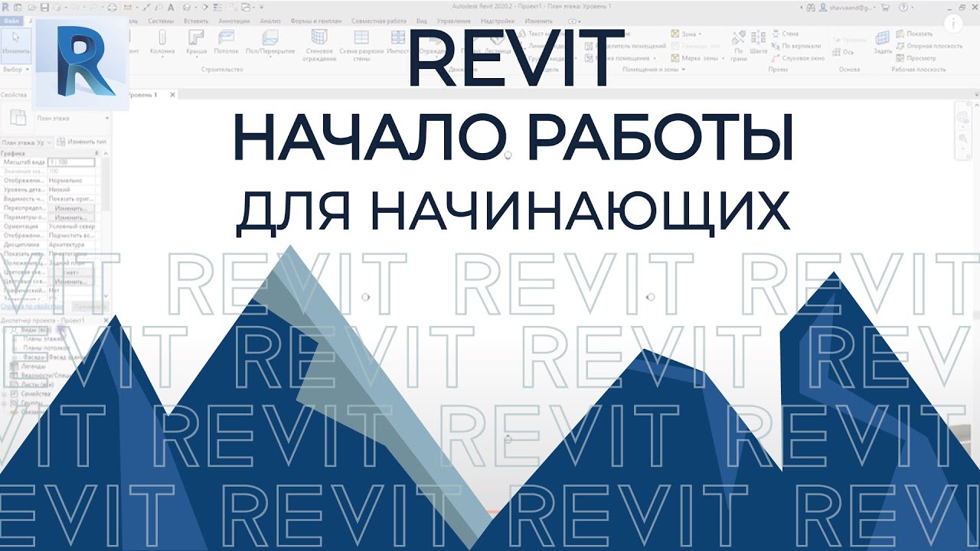Click the Стена wall opening tool
Image resolution: width=980 pixels, height=551 pixels.
[x=785, y=34]
